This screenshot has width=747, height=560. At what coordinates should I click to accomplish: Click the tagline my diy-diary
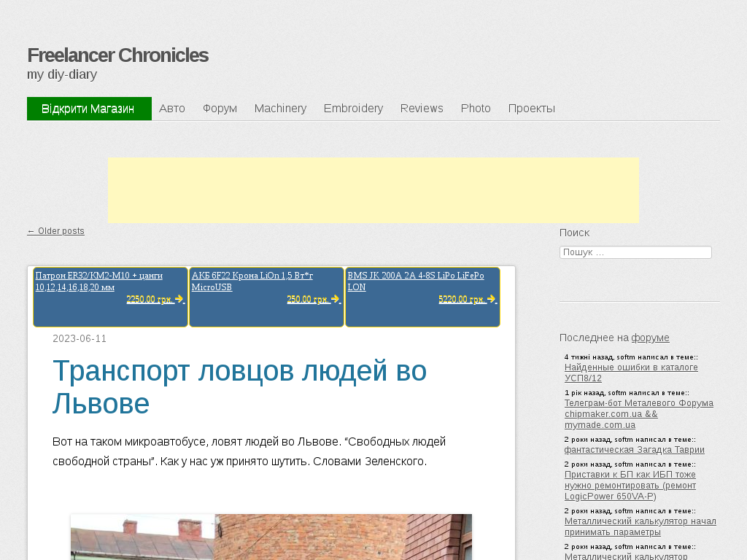pos(62,74)
